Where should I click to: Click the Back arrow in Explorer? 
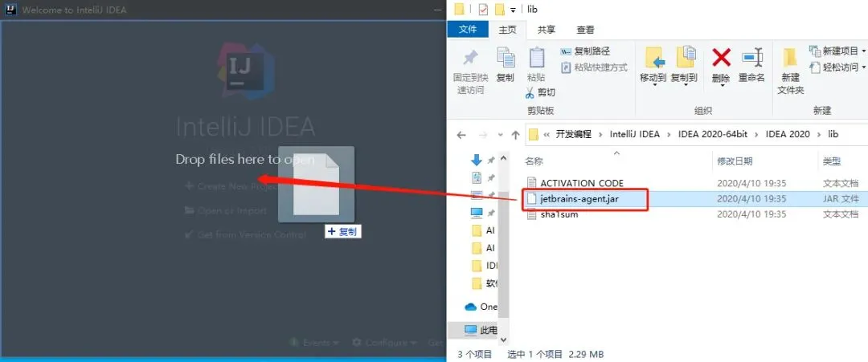coord(461,134)
